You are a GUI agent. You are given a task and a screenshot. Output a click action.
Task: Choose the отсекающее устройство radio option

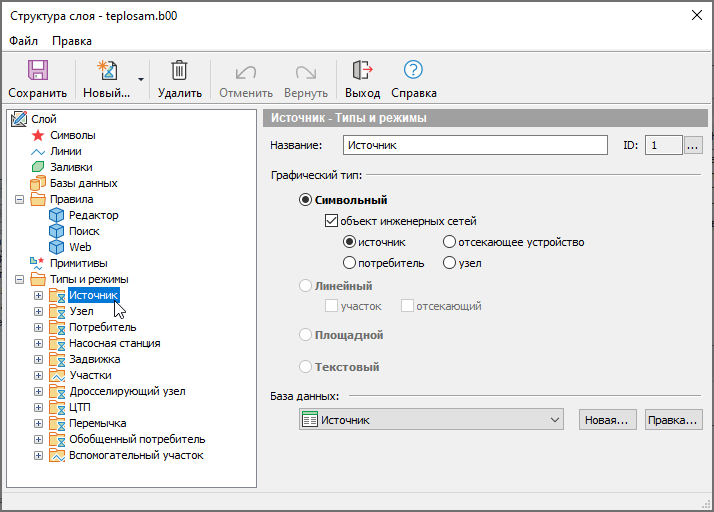point(449,242)
